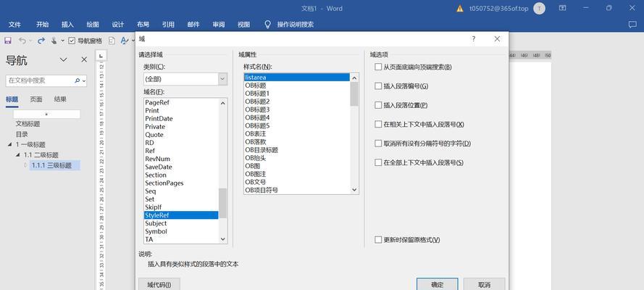Switch to the 插入 ribbon tab
Screen dimensions: 644x290
coord(67,25)
